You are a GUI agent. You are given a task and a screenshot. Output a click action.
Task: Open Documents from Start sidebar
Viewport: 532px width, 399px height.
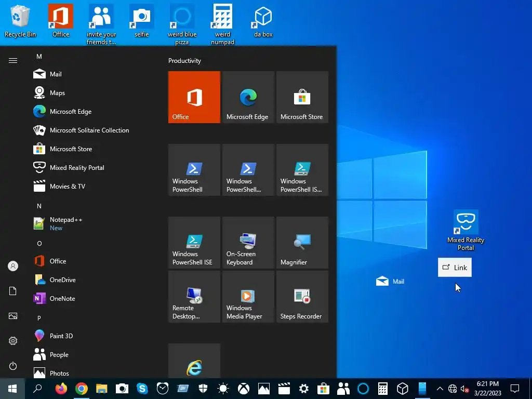13,291
